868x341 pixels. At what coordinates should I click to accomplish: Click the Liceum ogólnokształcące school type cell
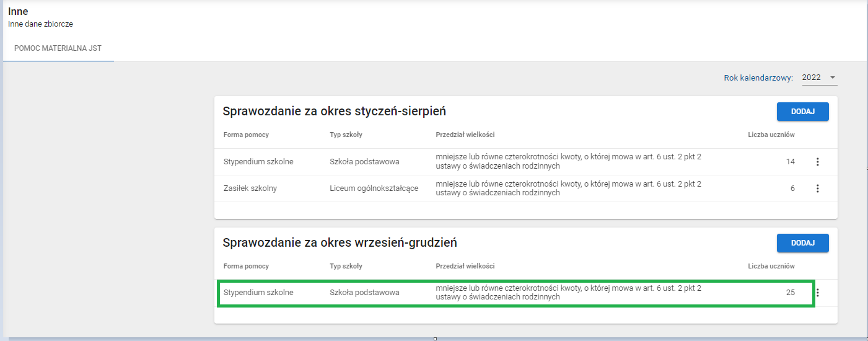pos(374,188)
